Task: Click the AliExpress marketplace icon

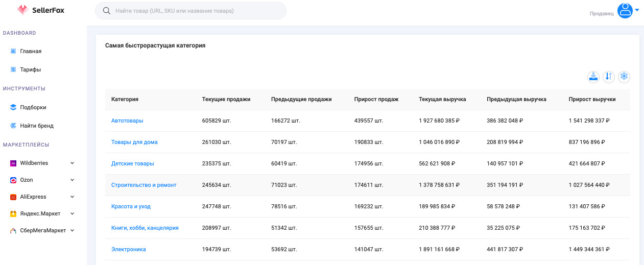Action: [13, 197]
